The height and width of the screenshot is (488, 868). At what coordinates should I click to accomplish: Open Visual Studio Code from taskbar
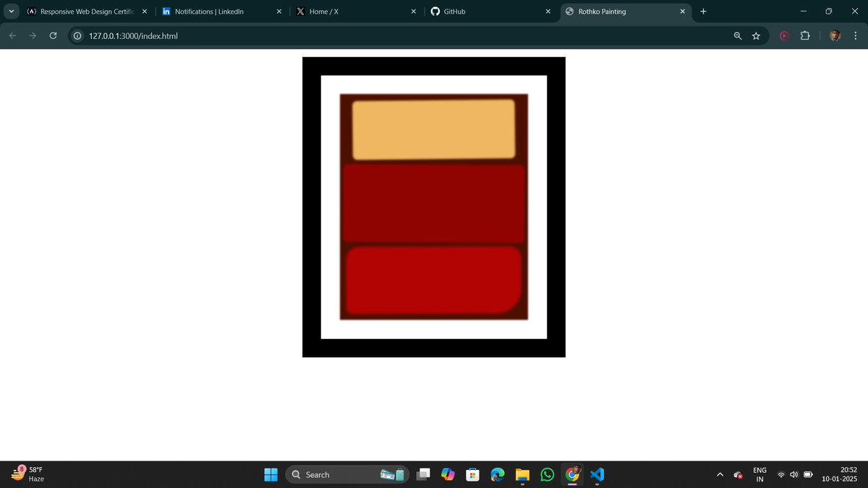point(597,475)
